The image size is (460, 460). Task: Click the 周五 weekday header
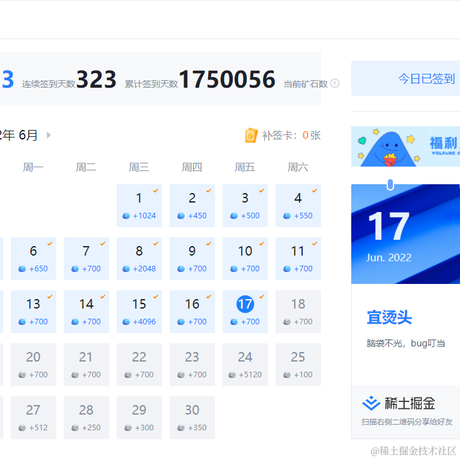(x=245, y=167)
